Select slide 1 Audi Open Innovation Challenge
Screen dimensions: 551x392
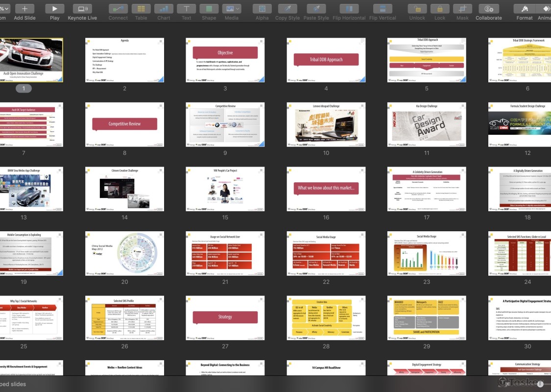coord(31,60)
